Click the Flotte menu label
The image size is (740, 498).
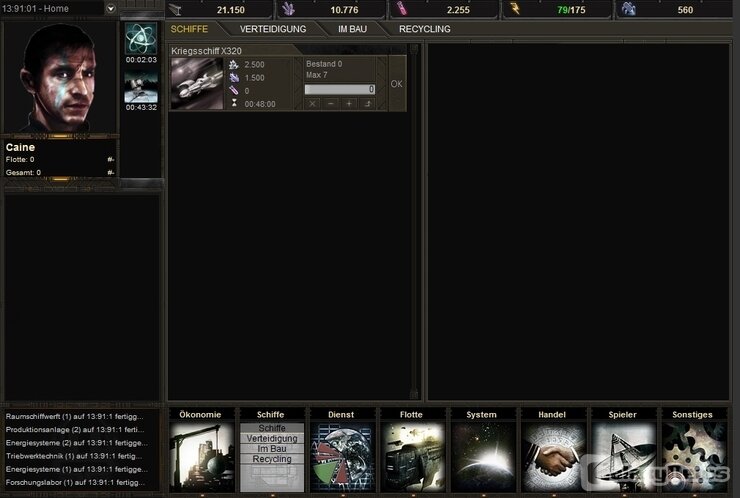point(411,415)
